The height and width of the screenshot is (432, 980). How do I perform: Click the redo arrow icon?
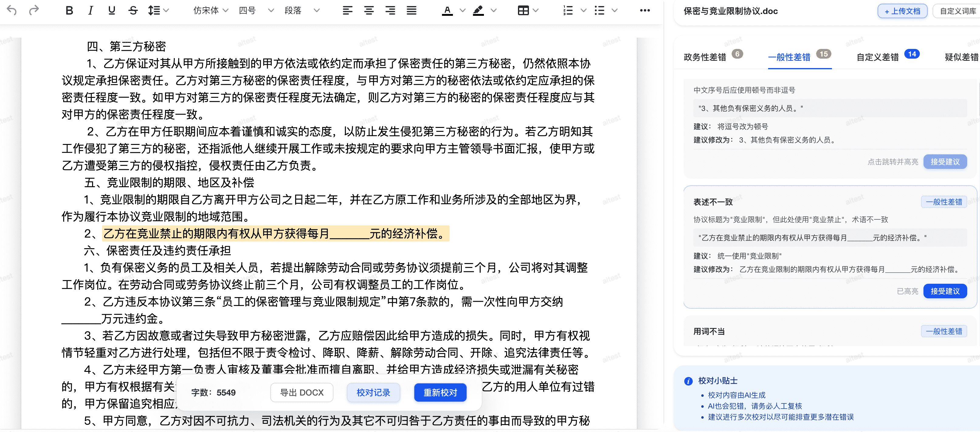34,10
